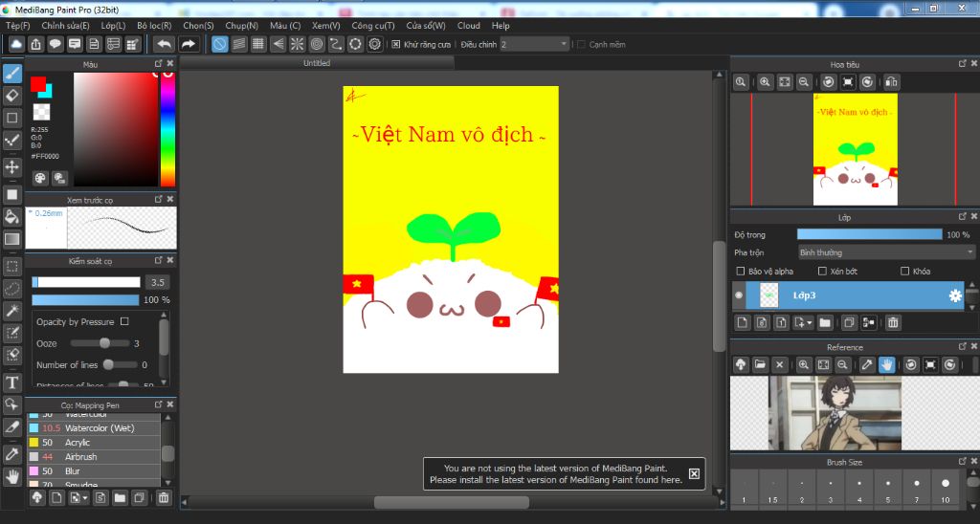Screen dimensions: 980x524
Task: Select the Brush tool in left toolbar
Action: click(11, 73)
